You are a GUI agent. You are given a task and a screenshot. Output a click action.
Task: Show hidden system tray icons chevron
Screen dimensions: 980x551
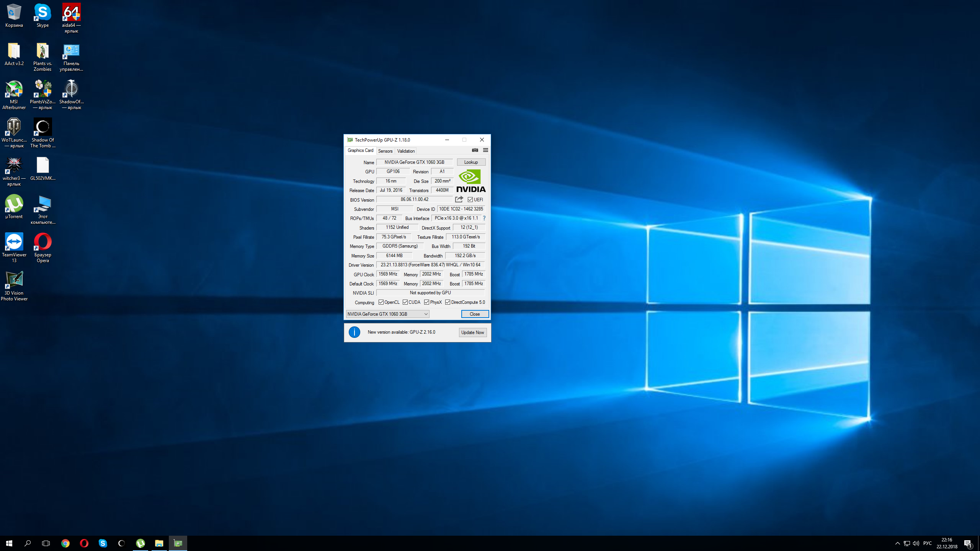point(897,543)
